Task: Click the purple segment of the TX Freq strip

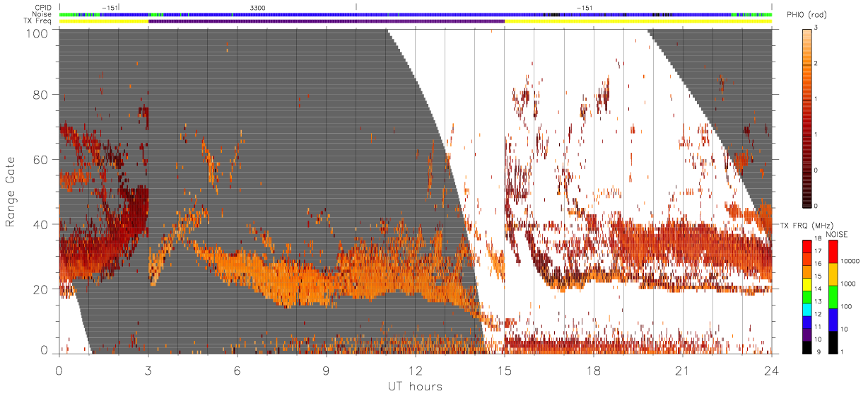Action: [x=326, y=21]
